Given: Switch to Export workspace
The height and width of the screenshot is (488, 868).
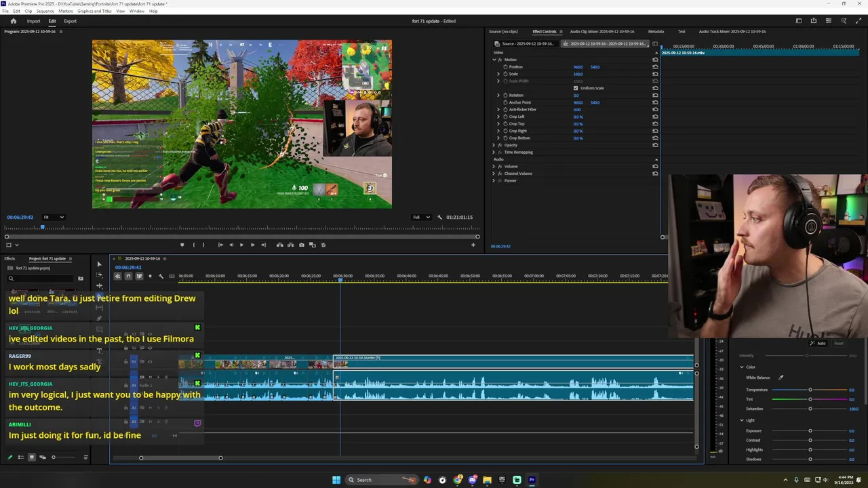Looking at the screenshot, I should click(x=70, y=21).
